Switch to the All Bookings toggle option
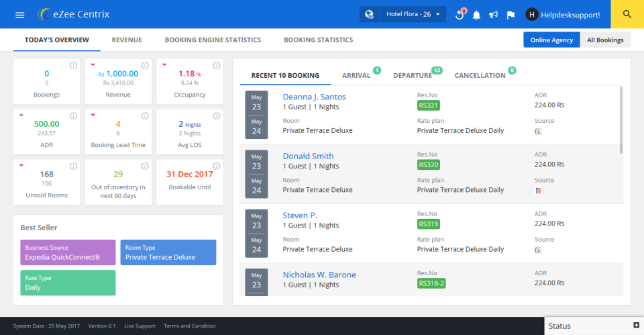 point(604,40)
